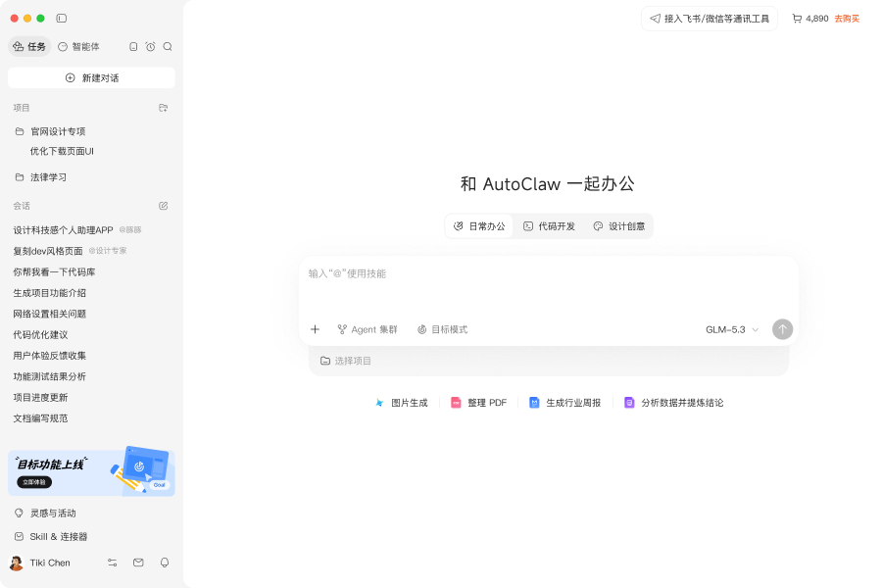This screenshot has width=882, height=588.
Task: Switch to the 智能体 tab
Action: 78,47
